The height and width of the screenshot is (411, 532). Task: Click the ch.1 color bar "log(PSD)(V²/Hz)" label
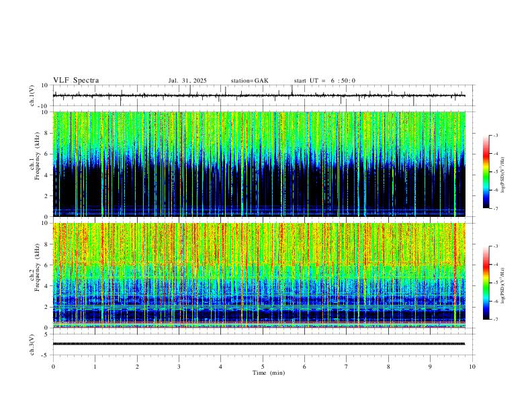tap(503, 175)
